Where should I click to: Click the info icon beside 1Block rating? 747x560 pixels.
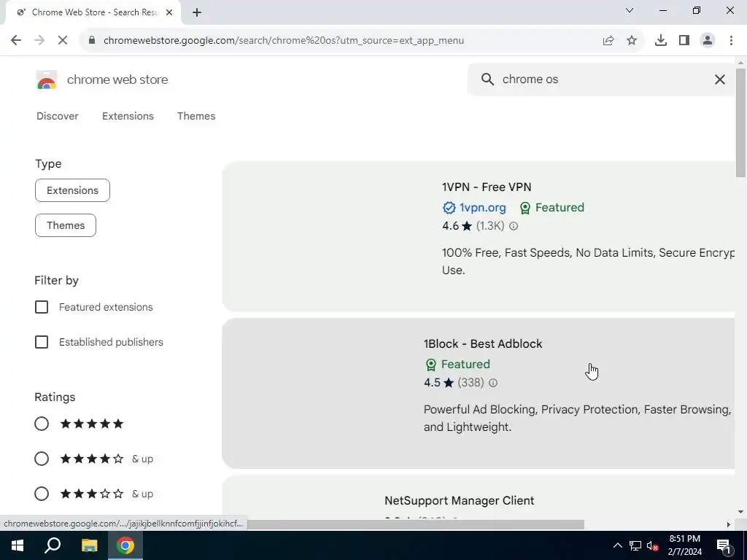[x=493, y=383]
